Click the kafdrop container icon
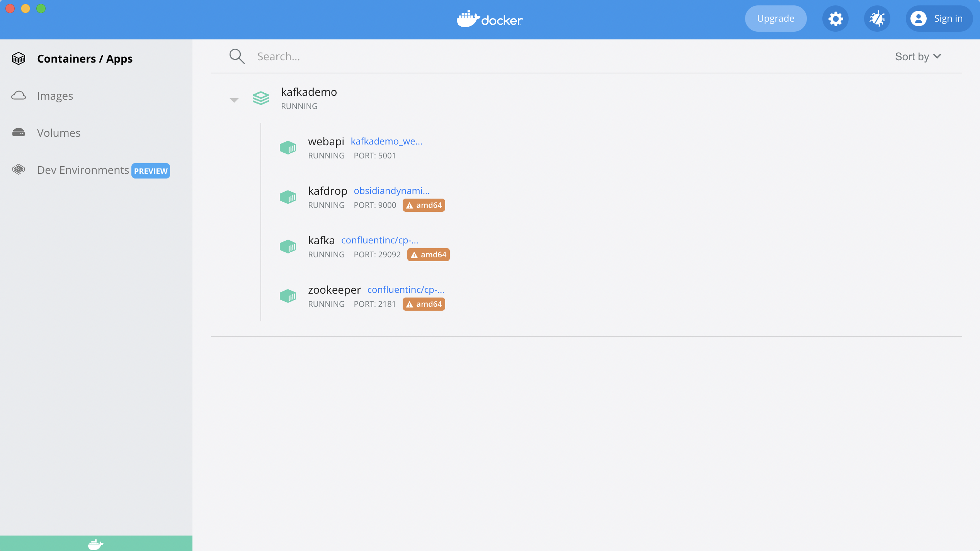This screenshot has width=980, height=551. (x=288, y=197)
